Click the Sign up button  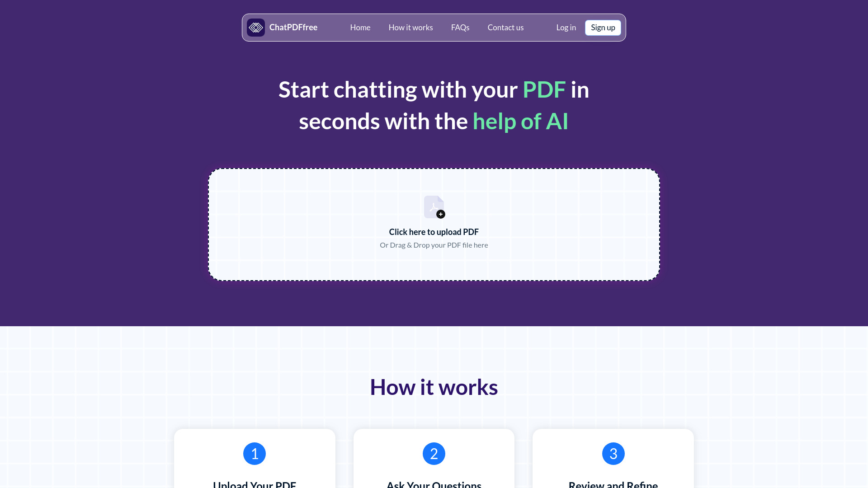tap(603, 28)
